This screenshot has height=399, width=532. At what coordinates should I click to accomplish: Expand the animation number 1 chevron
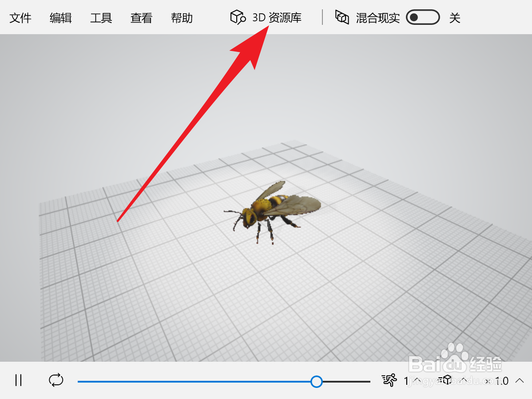coord(418,380)
